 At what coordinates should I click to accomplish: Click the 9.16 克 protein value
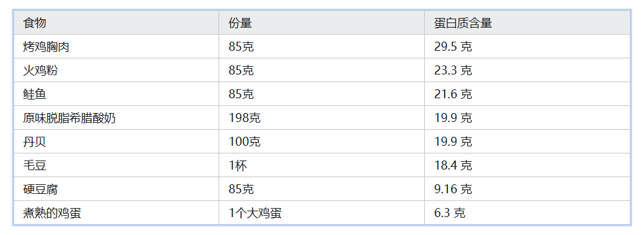pyautogui.click(x=453, y=189)
